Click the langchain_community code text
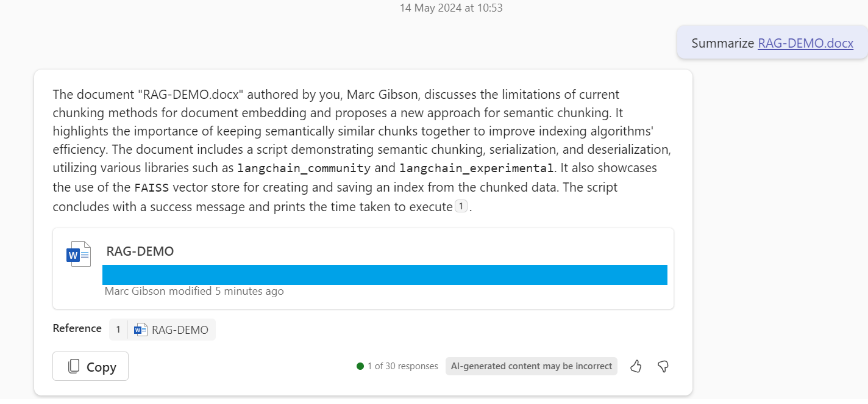The width and height of the screenshot is (868, 404). tap(304, 168)
